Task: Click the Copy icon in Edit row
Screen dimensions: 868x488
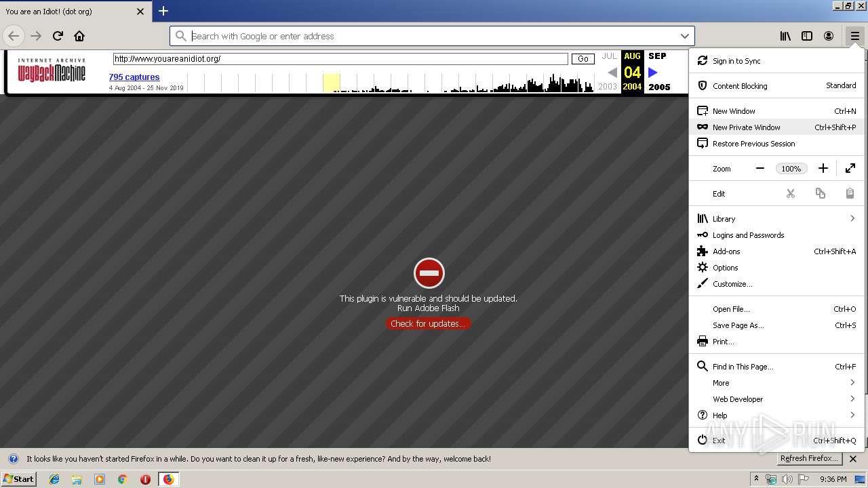Action: (x=821, y=193)
